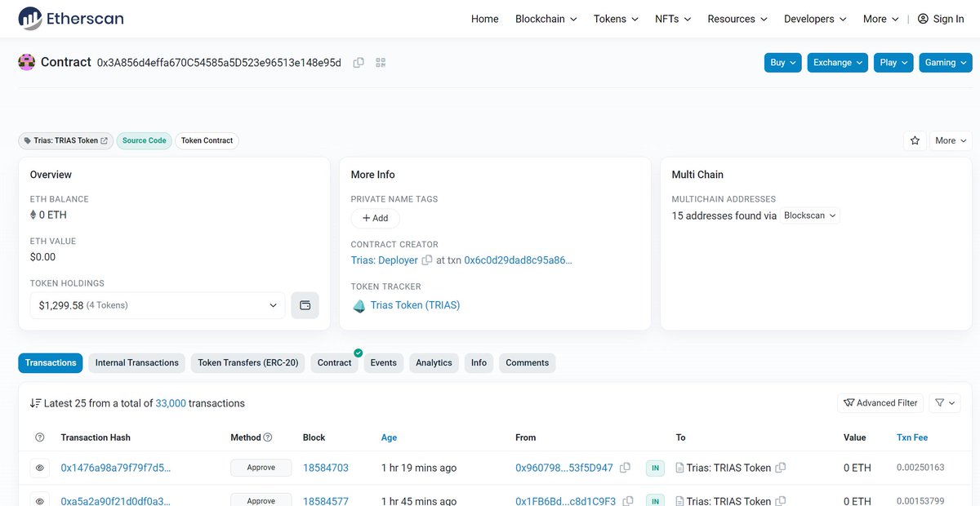
Task: Open the Play dropdown
Action: [893, 62]
